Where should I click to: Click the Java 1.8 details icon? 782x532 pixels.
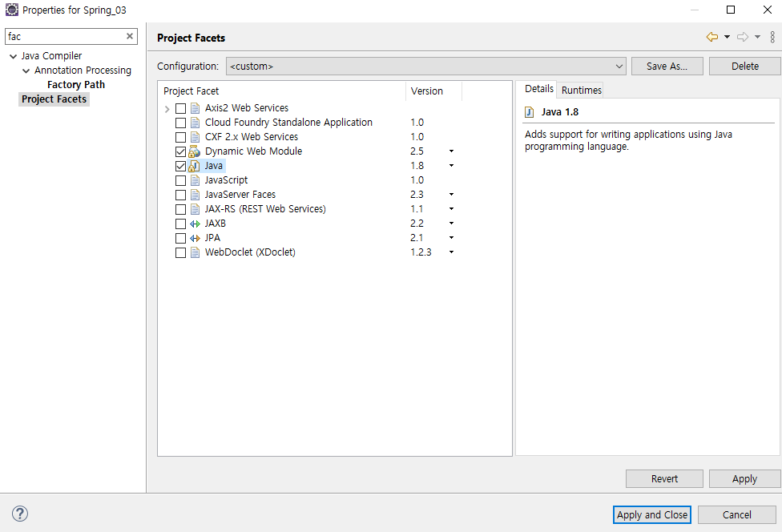tap(530, 112)
